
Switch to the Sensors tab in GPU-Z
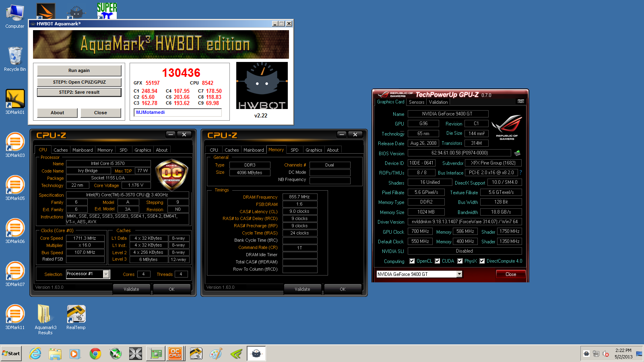[x=417, y=102]
